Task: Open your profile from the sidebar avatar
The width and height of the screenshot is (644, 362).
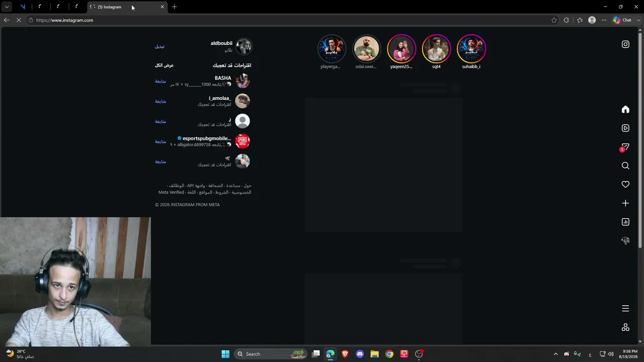Action: (625, 241)
